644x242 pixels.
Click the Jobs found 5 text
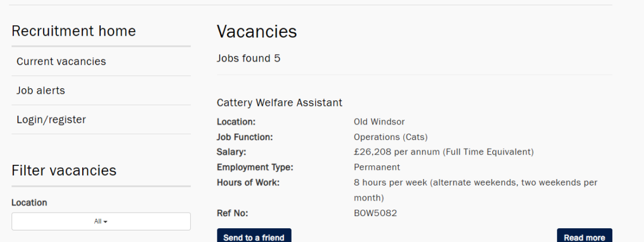click(248, 59)
